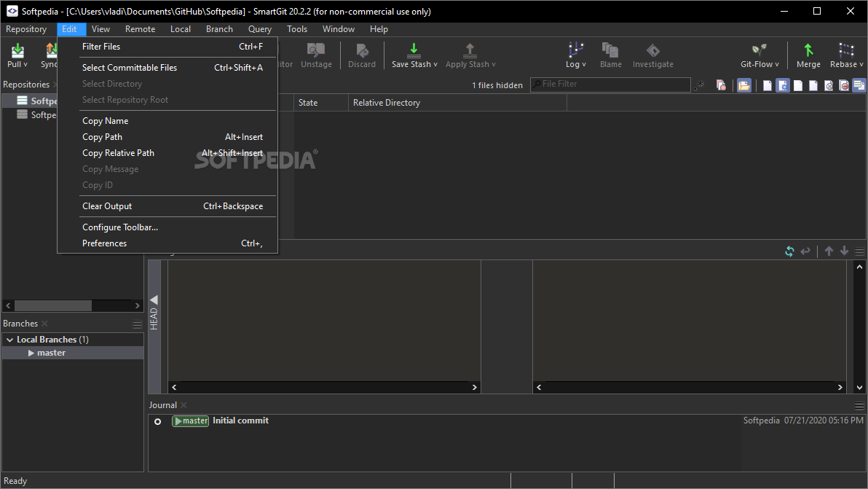Image resolution: width=868 pixels, height=489 pixels.
Task: Select the master branch in Branches
Action: (73, 353)
